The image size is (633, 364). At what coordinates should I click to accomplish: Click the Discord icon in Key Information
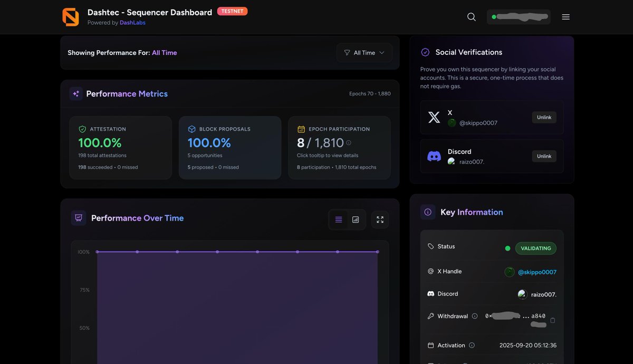[431, 294]
